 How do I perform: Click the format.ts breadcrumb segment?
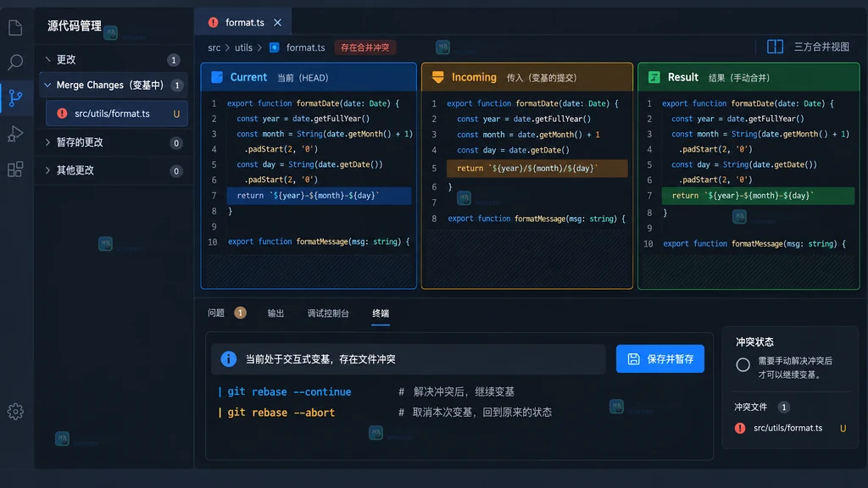pyautogui.click(x=305, y=47)
